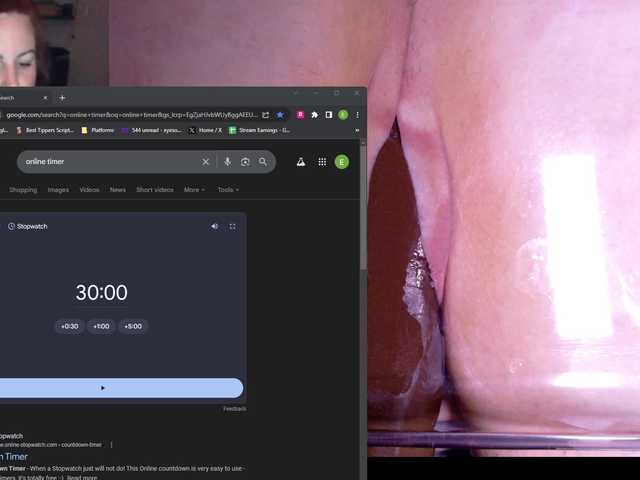Screen dimensions: 640x480
Task: Open the Chrome three-dot menu
Action: [357, 115]
